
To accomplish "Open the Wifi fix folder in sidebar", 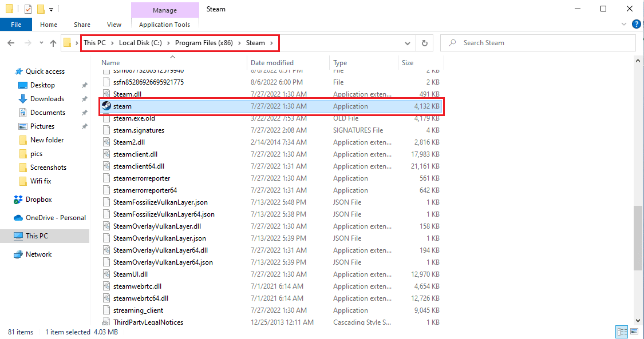I will [x=40, y=181].
